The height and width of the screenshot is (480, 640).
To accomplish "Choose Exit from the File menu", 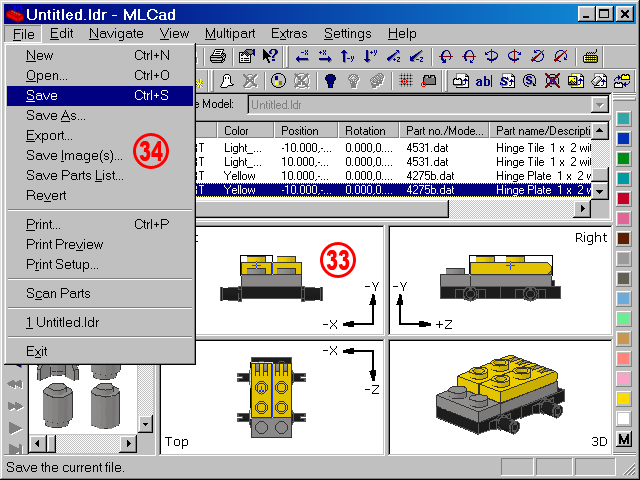I will [x=100, y=351].
